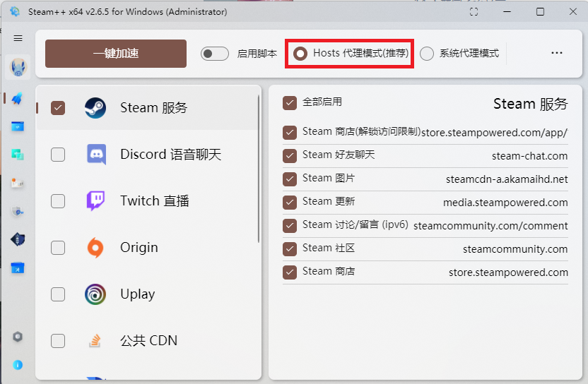Click the Discord icon in service list

pyautogui.click(x=96, y=155)
